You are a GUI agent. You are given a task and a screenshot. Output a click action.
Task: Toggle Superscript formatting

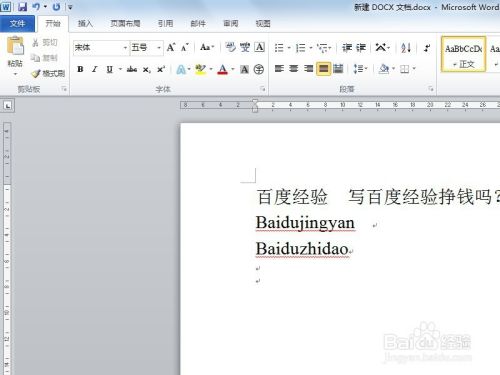click(x=161, y=69)
